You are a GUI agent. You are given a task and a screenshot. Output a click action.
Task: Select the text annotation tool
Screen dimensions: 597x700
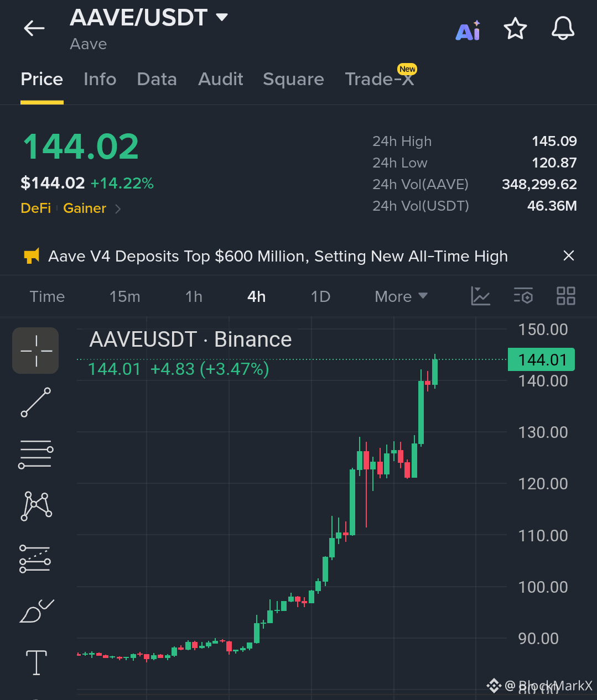(x=37, y=662)
